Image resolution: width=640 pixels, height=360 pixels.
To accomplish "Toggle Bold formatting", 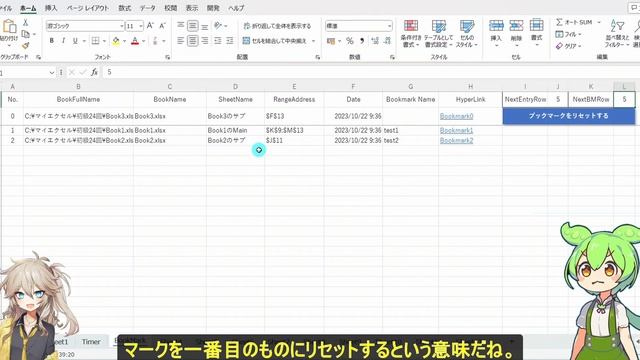I will [52, 40].
